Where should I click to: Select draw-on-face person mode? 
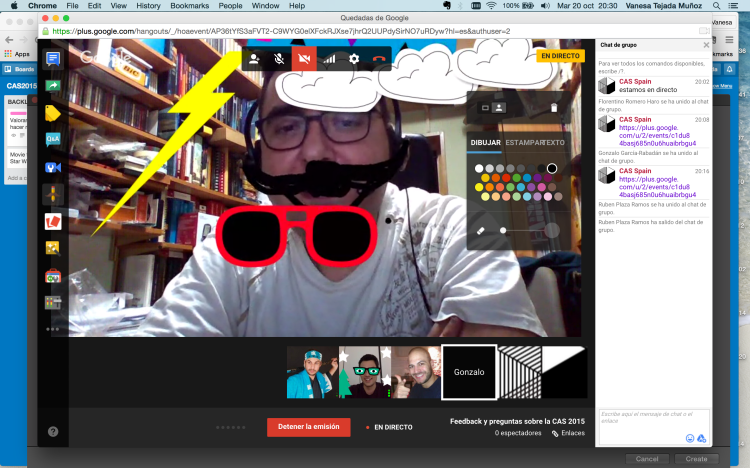[x=498, y=108]
